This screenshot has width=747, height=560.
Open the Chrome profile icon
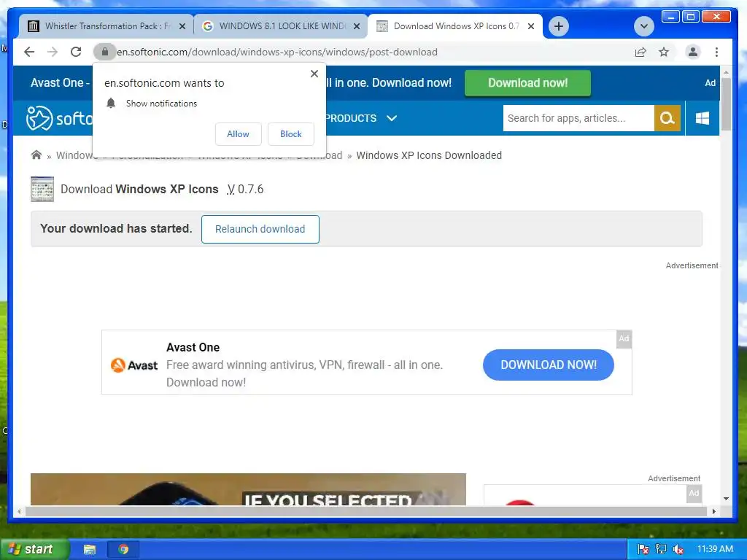pos(693,52)
